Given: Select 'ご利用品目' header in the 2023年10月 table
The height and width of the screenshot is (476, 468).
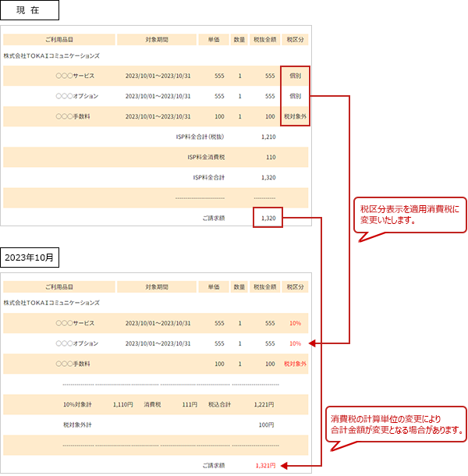Looking at the screenshot, I should 59,287.
